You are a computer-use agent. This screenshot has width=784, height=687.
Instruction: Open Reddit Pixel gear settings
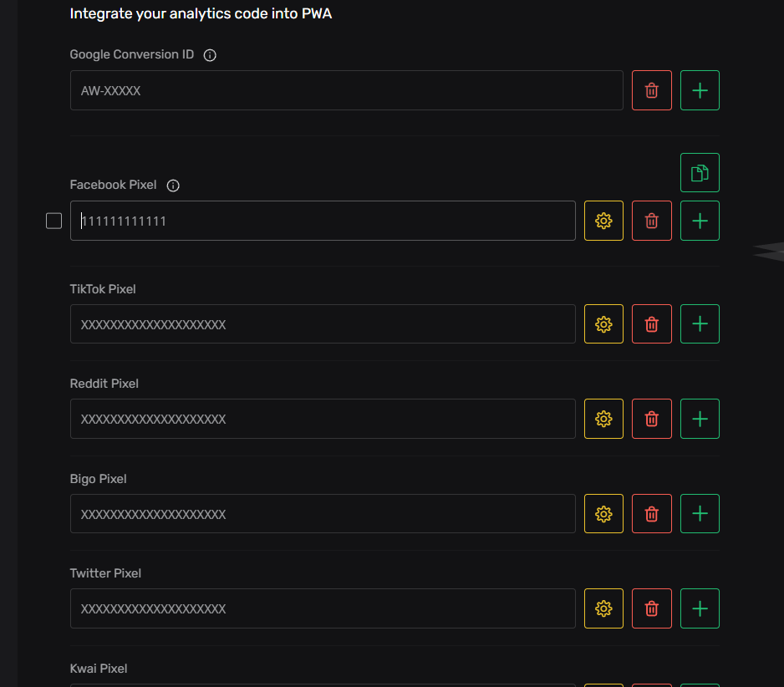603,419
